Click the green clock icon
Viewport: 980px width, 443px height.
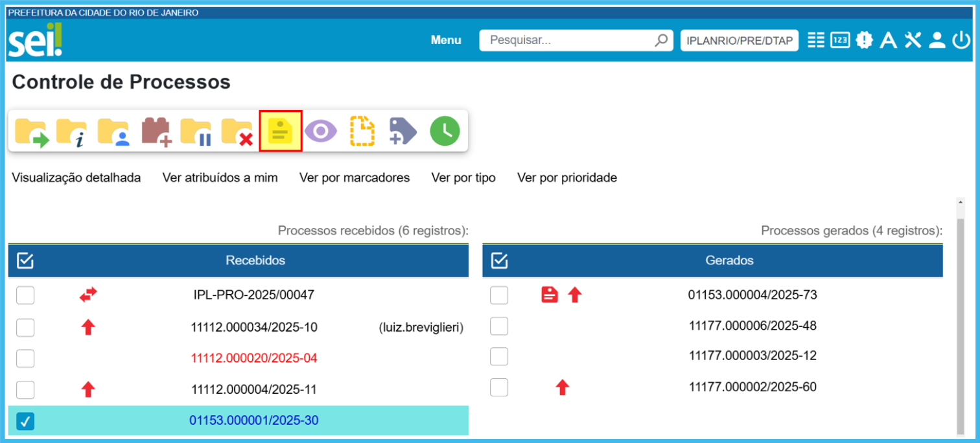pos(445,131)
